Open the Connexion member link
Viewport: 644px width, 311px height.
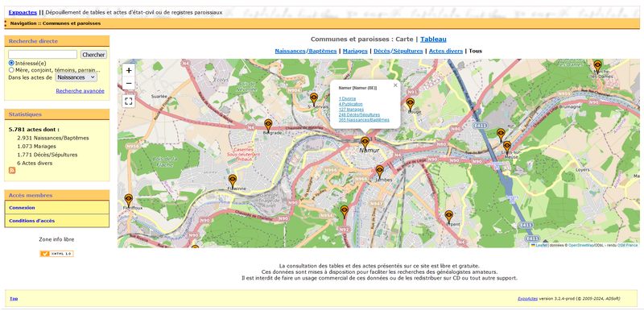[x=23, y=208]
